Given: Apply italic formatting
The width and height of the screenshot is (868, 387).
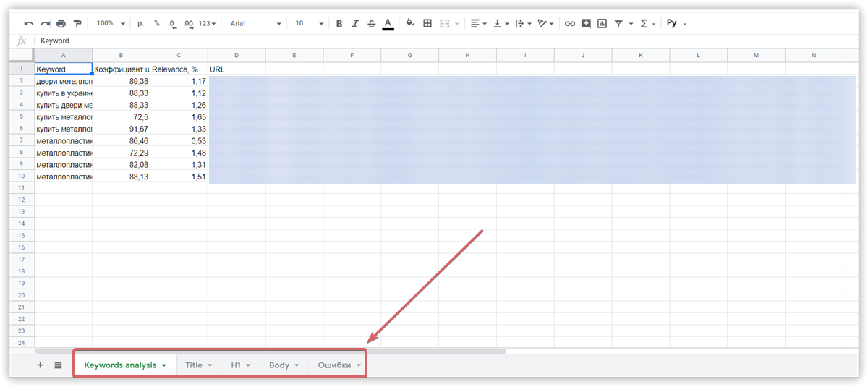Looking at the screenshot, I should [x=355, y=23].
